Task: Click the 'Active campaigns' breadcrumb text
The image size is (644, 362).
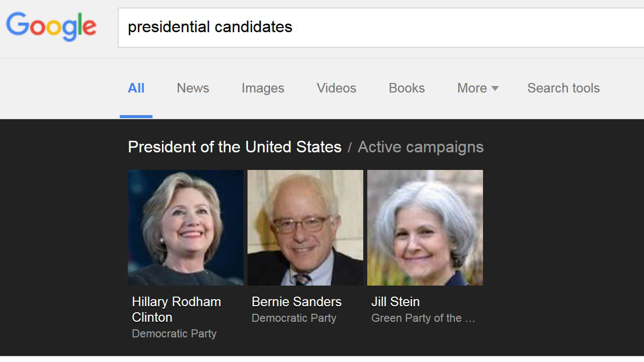Action: [x=421, y=147]
